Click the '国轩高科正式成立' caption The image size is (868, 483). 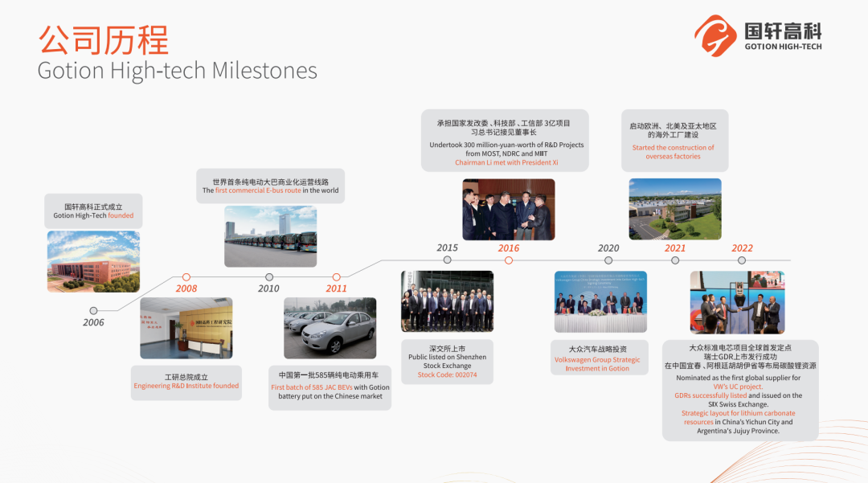(x=93, y=207)
